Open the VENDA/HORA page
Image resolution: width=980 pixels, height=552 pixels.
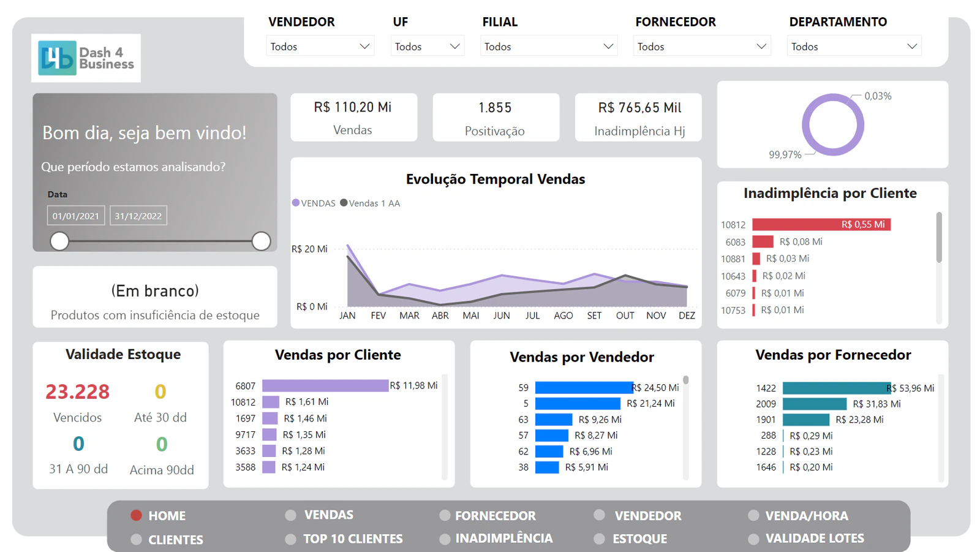point(806,515)
